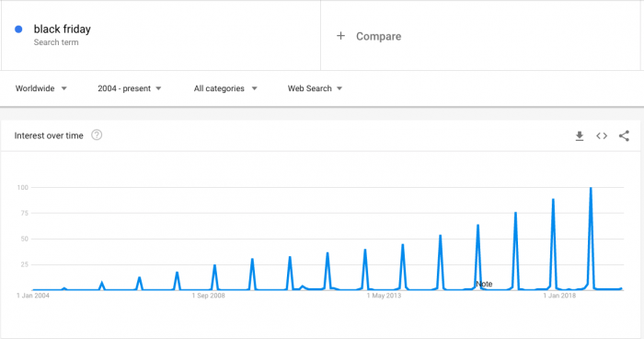Click the Search term subtitle text

click(56, 42)
